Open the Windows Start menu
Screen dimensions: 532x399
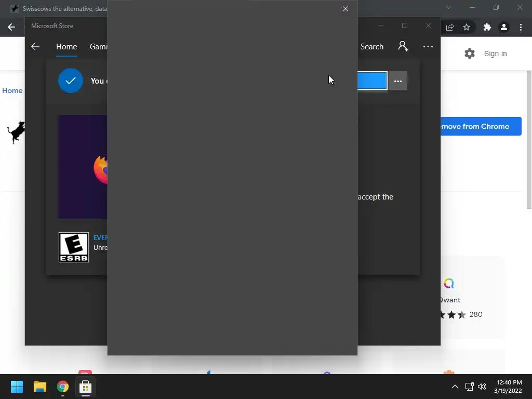coord(17,387)
